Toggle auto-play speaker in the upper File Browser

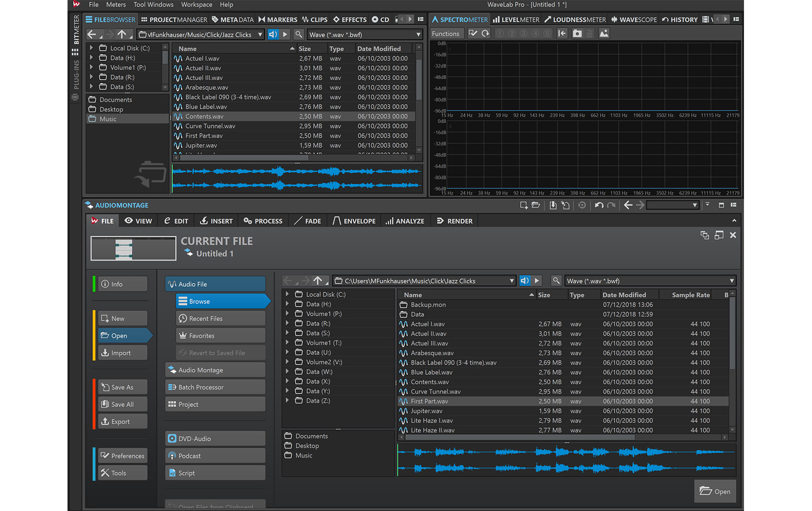pyautogui.click(x=273, y=35)
